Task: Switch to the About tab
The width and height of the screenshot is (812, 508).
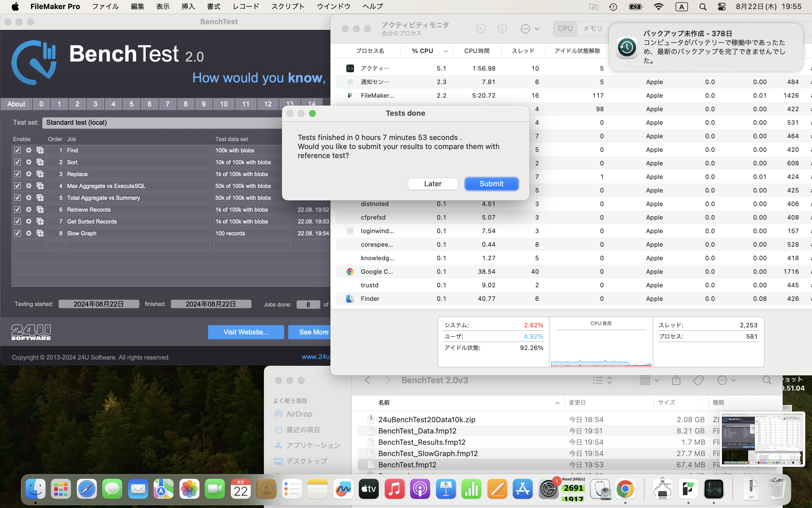Action: 16,104
